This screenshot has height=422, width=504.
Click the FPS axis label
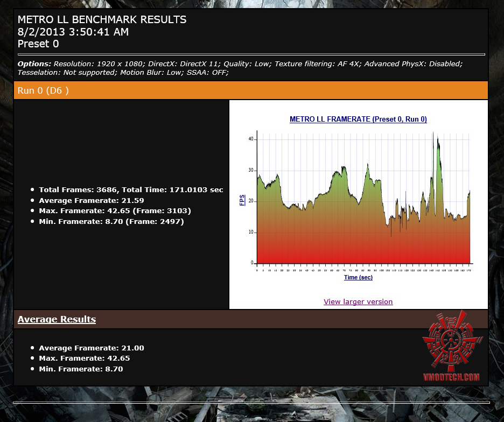[x=242, y=200]
